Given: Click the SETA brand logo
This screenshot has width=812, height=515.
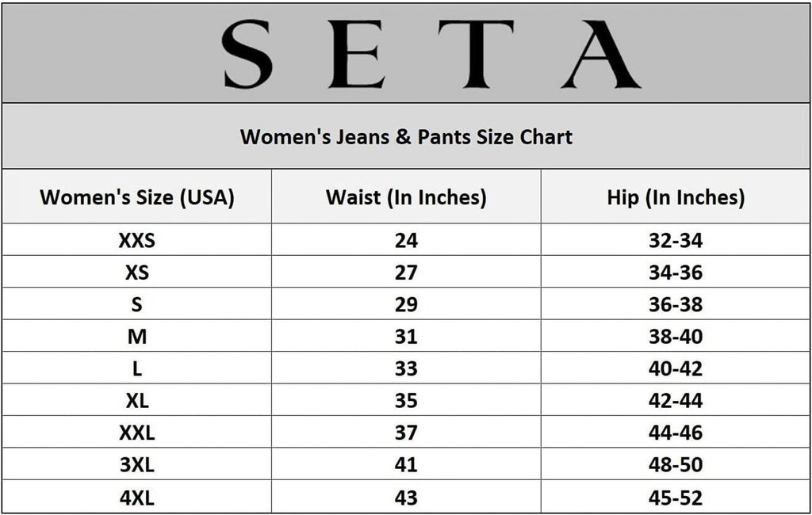Looking at the screenshot, I should tap(431, 53).
